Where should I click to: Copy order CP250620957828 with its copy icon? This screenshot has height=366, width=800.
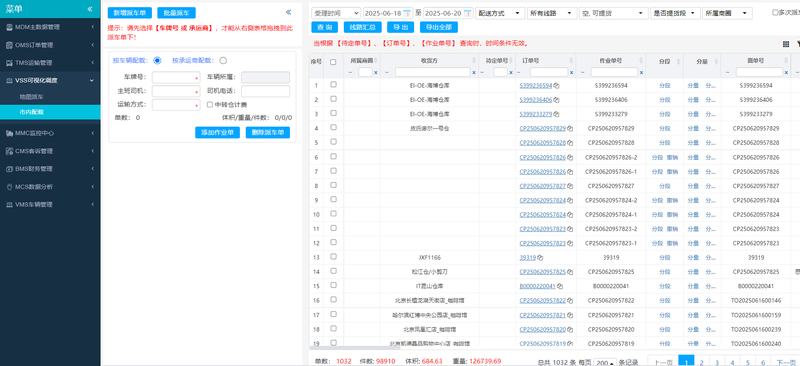coord(570,143)
